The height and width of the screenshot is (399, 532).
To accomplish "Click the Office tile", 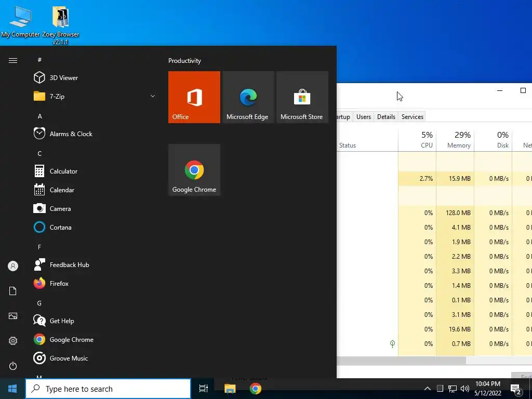I will (194, 97).
